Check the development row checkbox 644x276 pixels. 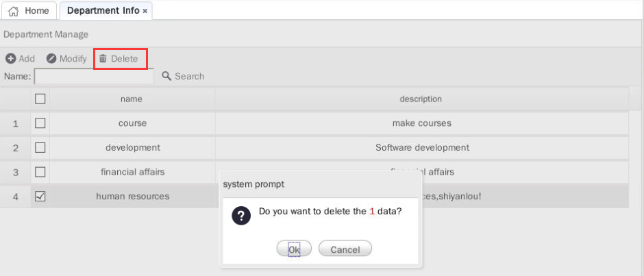tap(40, 148)
